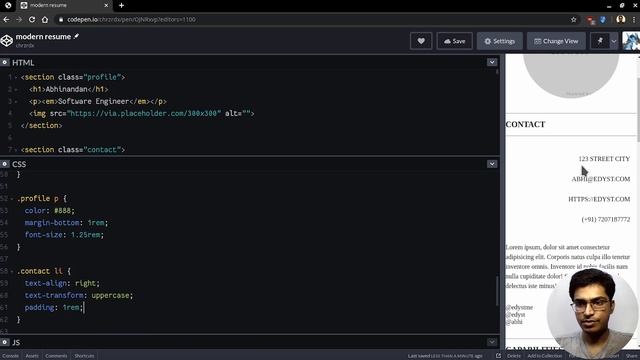Open the Change View menu
This screenshot has height=360, width=640.
click(556, 41)
